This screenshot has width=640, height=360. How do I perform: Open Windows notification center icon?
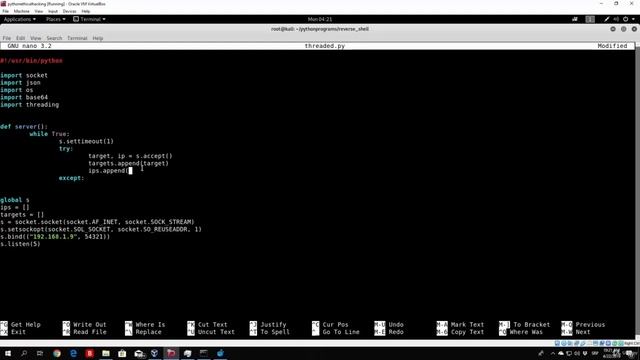pyautogui.click(x=630, y=353)
